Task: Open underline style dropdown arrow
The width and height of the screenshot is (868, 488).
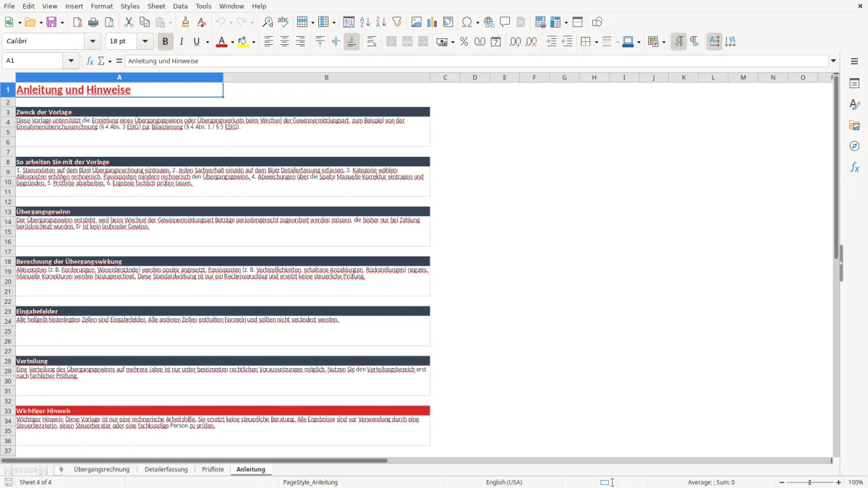Action: pyautogui.click(x=207, y=42)
